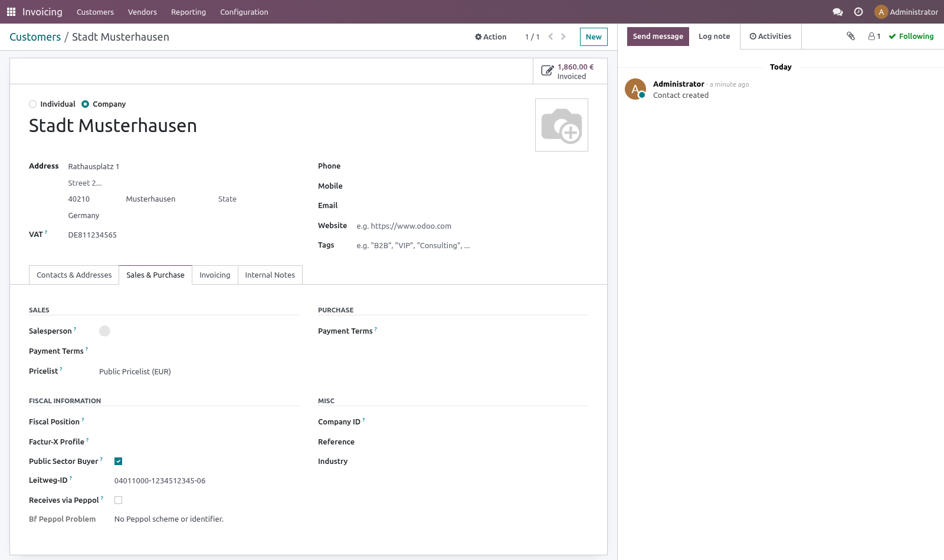Screen dimensions: 944x560
Task: Enable the Receives via Peppol checkbox
Action: [119, 500]
